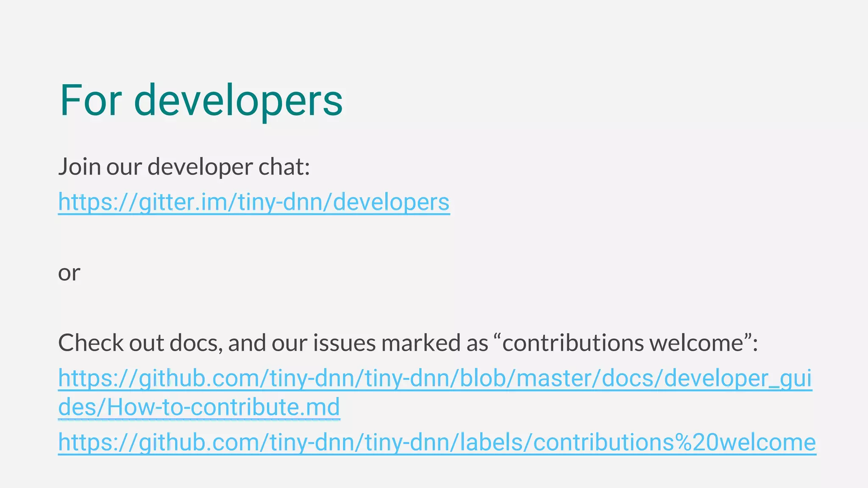Click 'developer_gui' at end of docs link line
Viewport: 868px width, 488px height.
pos(738,379)
